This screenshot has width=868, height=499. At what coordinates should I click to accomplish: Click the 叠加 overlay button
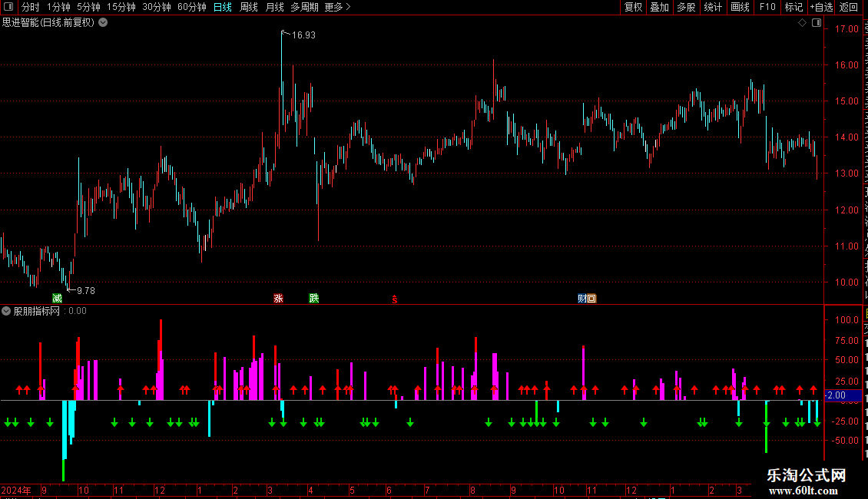click(x=660, y=7)
